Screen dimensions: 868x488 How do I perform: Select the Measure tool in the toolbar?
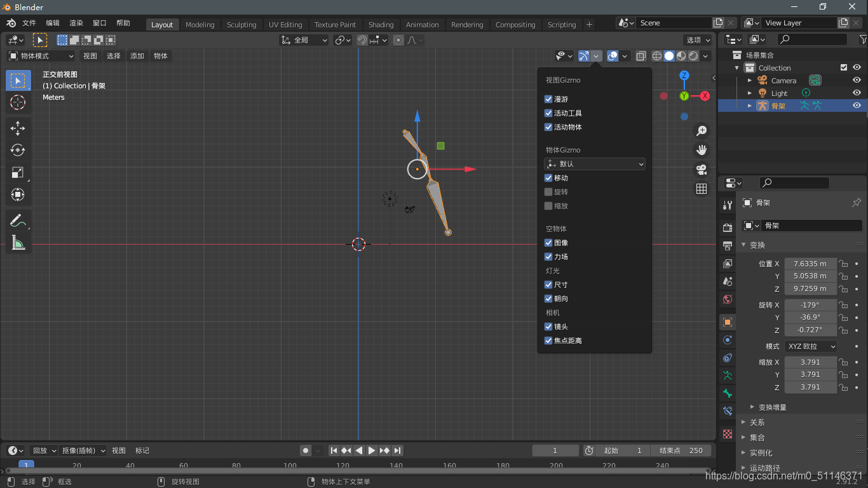click(x=18, y=243)
